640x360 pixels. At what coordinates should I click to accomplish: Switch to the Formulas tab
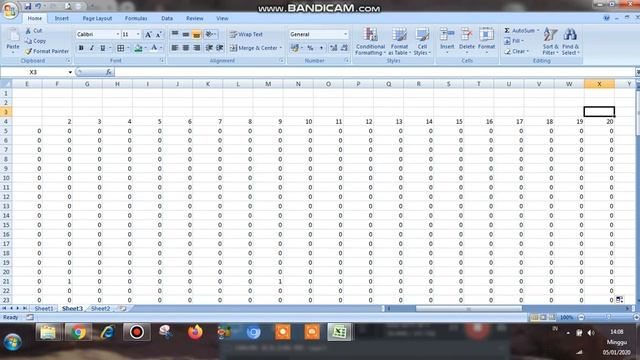click(x=136, y=18)
